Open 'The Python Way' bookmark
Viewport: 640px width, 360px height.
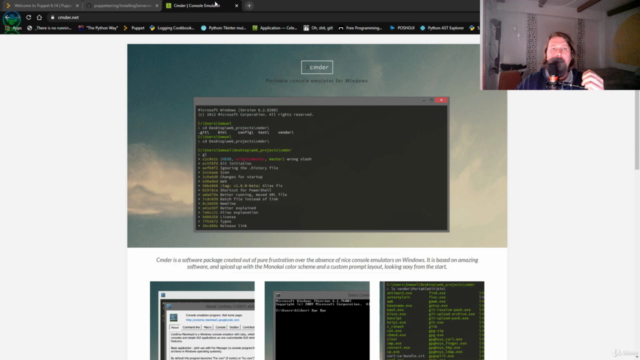[98, 28]
